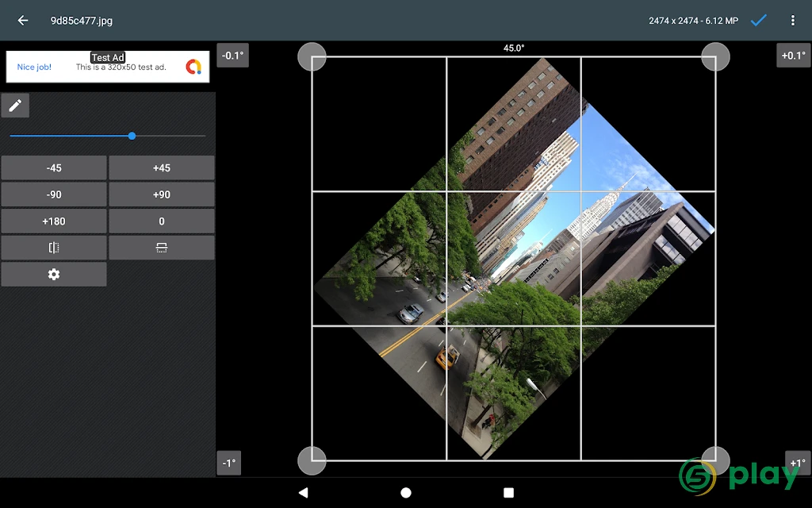Screen dimensions: 812x508
Task: Select the top-right crop corner handle
Action: (x=716, y=56)
